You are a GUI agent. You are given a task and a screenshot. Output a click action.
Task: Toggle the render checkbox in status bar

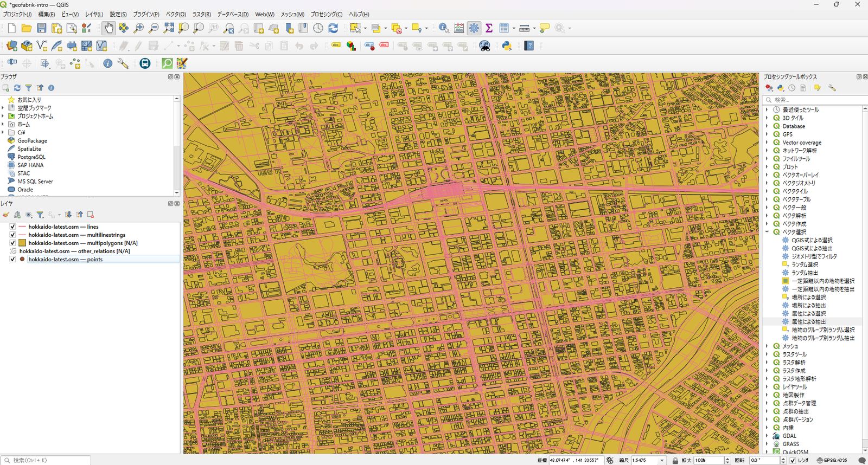(793, 460)
